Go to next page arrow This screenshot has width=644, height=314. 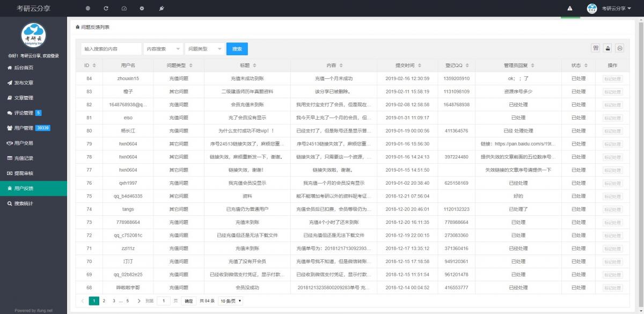[x=138, y=301]
